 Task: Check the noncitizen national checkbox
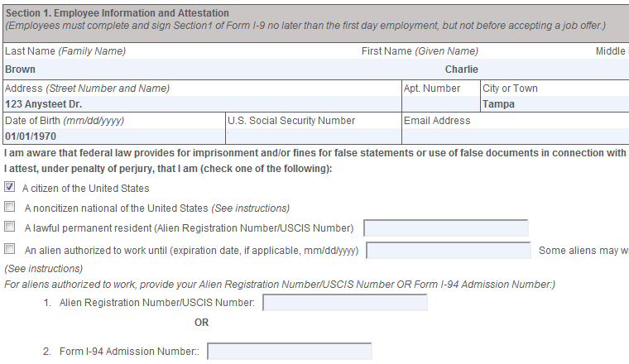pos(10,207)
